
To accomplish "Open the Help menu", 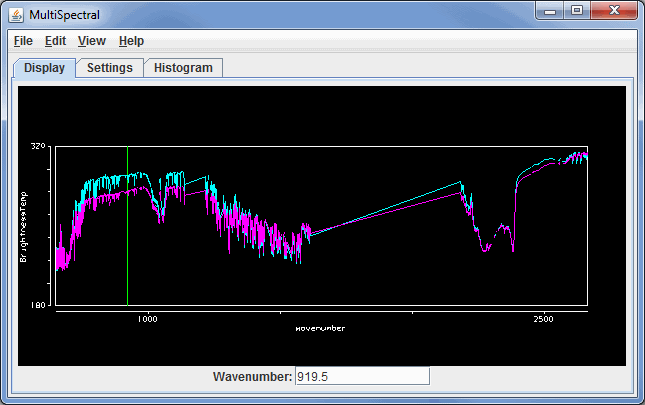I will [131, 41].
